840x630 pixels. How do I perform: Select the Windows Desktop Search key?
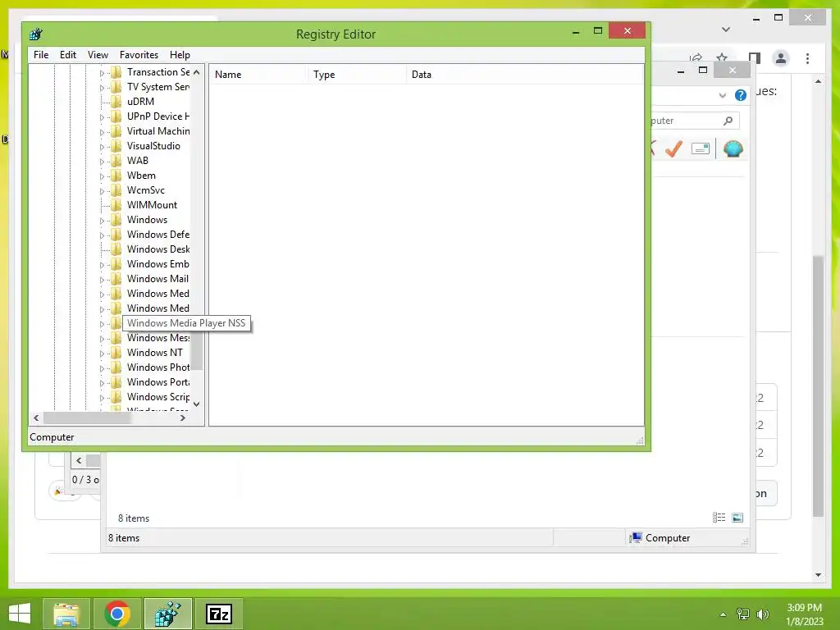pos(158,249)
